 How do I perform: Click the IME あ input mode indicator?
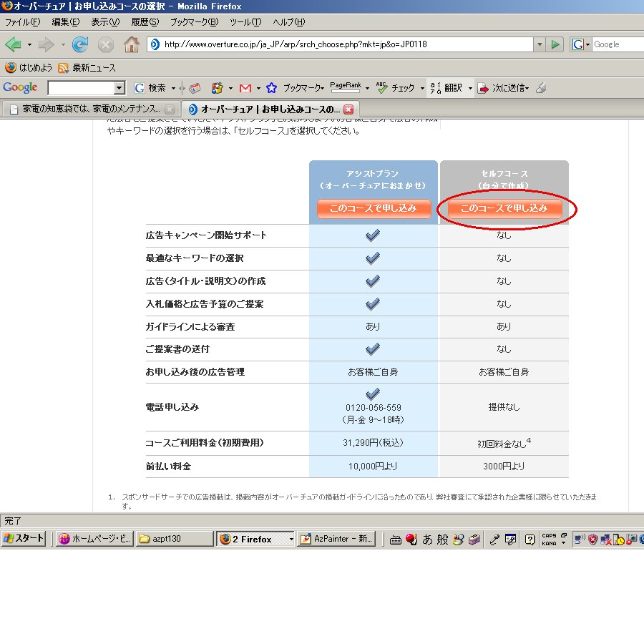[x=428, y=540]
